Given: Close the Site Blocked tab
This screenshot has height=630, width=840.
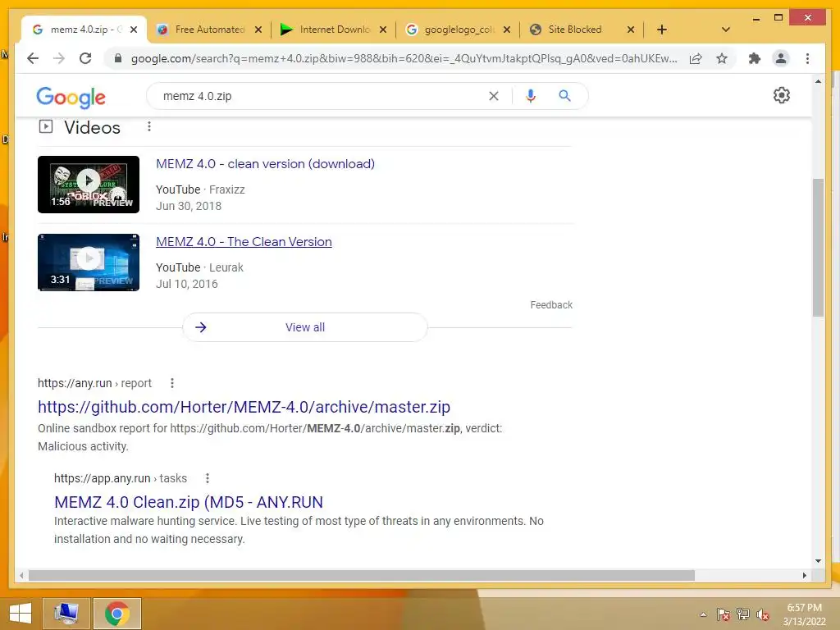Looking at the screenshot, I should pyautogui.click(x=631, y=30).
